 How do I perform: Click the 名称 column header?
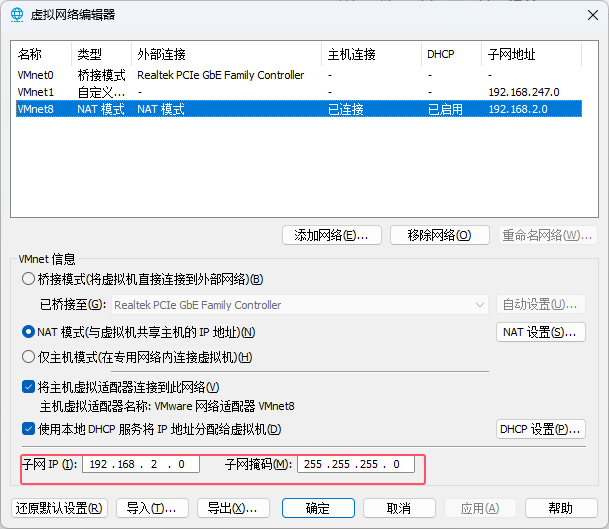(30, 54)
